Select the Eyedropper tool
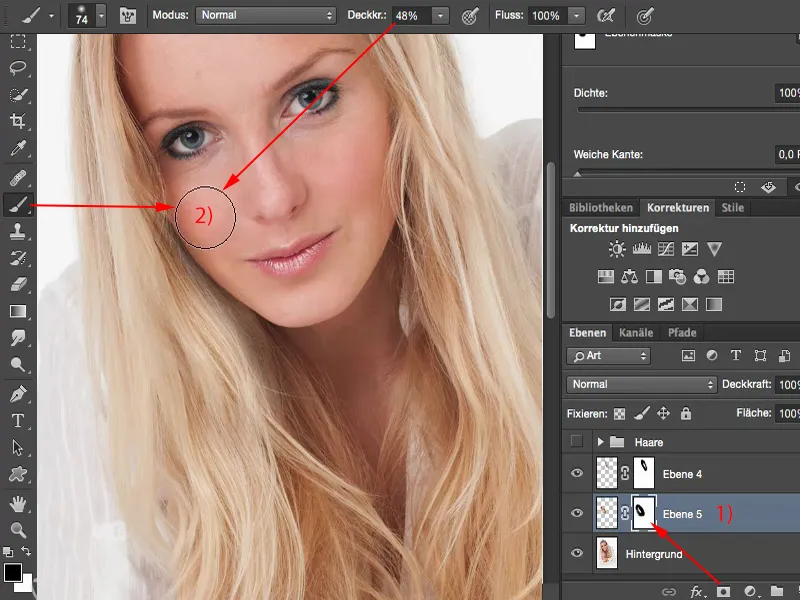The height and width of the screenshot is (600, 800). pyautogui.click(x=18, y=148)
